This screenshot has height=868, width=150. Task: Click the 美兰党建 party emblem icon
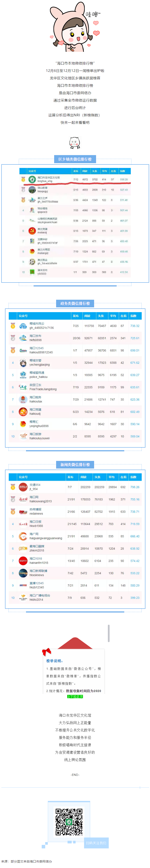(32, 231)
